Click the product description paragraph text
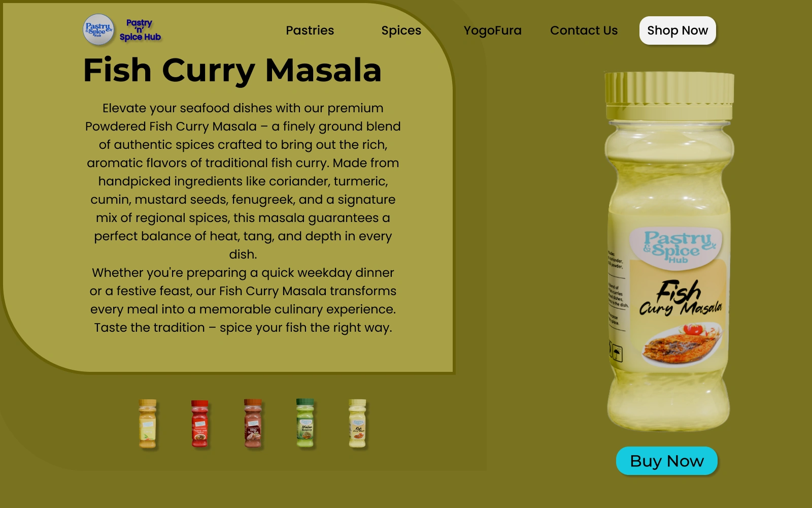This screenshot has width=812, height=508. [243, 218]
